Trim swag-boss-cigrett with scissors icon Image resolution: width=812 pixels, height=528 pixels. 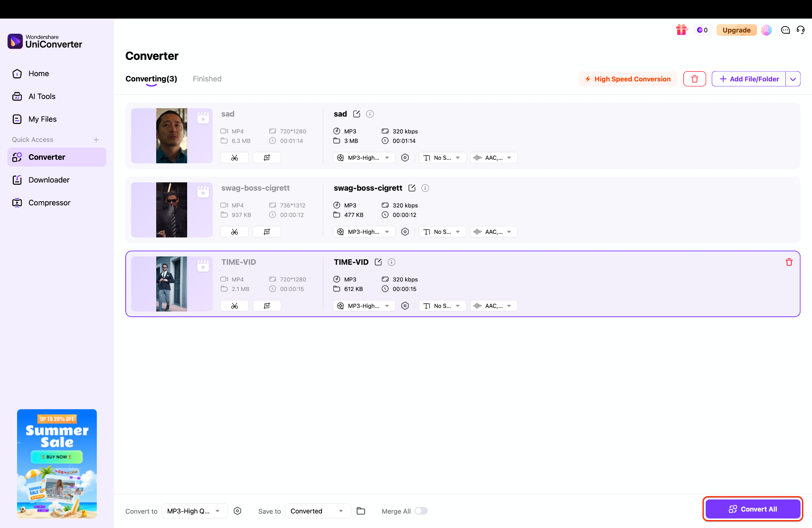(x=235, y=232)
